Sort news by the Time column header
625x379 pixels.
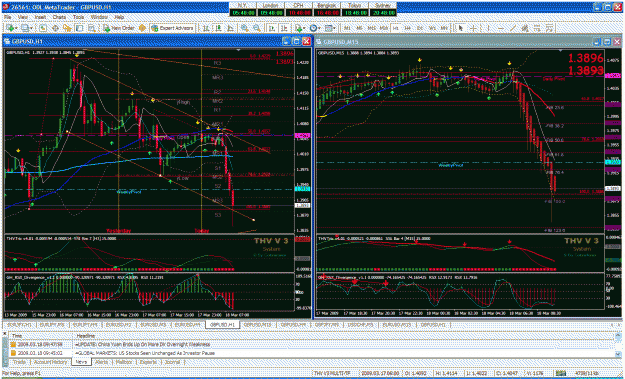41,336
